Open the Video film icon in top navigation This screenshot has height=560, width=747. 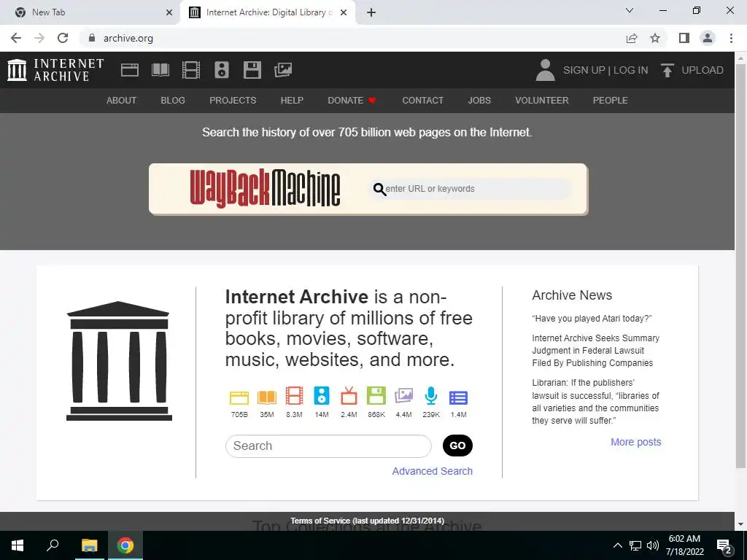click(x=191, y=70)
